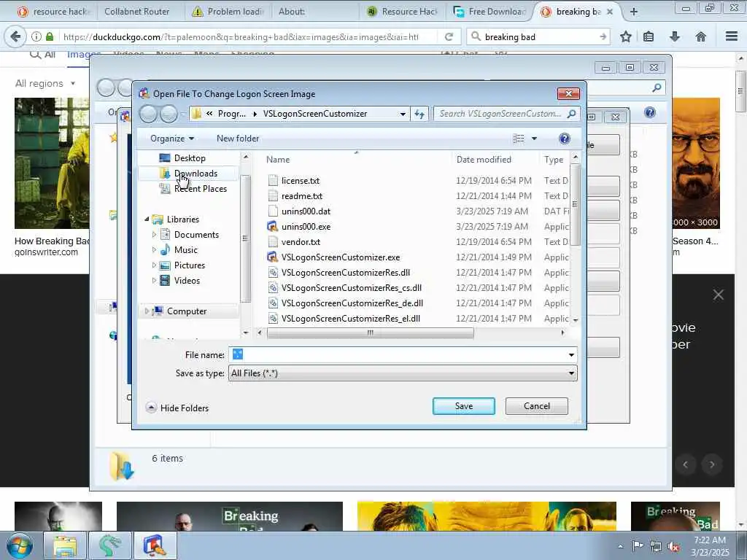
Task: Open File Explorer from the taskbar
Action: coord(65,545)
